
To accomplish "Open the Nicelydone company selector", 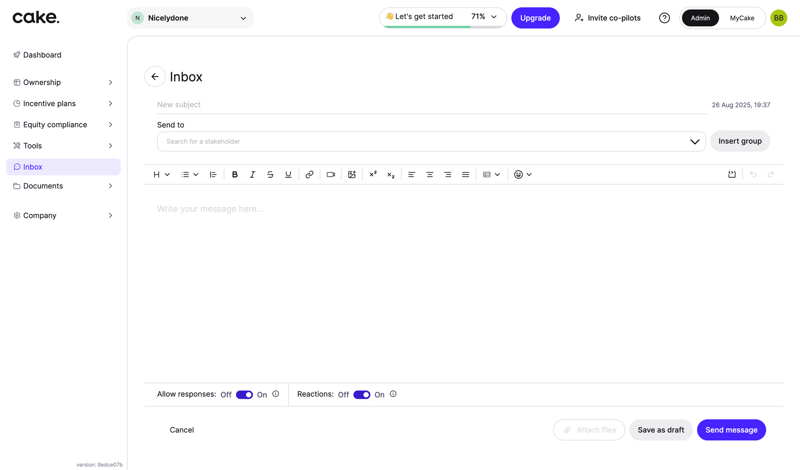I will [191, 18].
